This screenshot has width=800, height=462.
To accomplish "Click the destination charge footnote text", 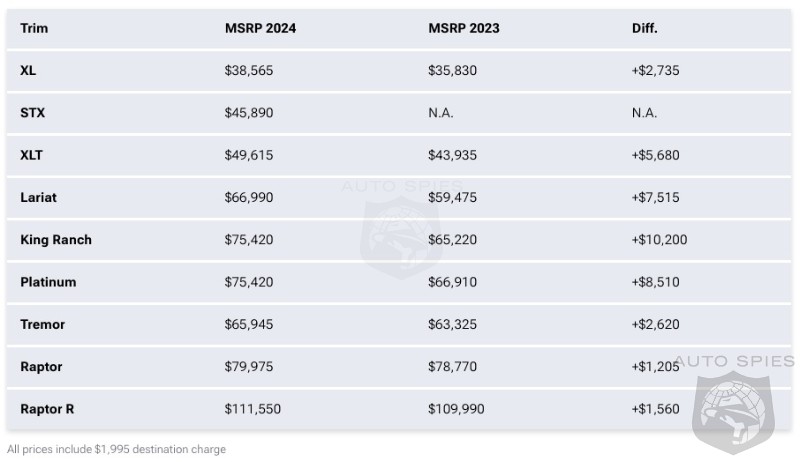I will pos(116,449).
